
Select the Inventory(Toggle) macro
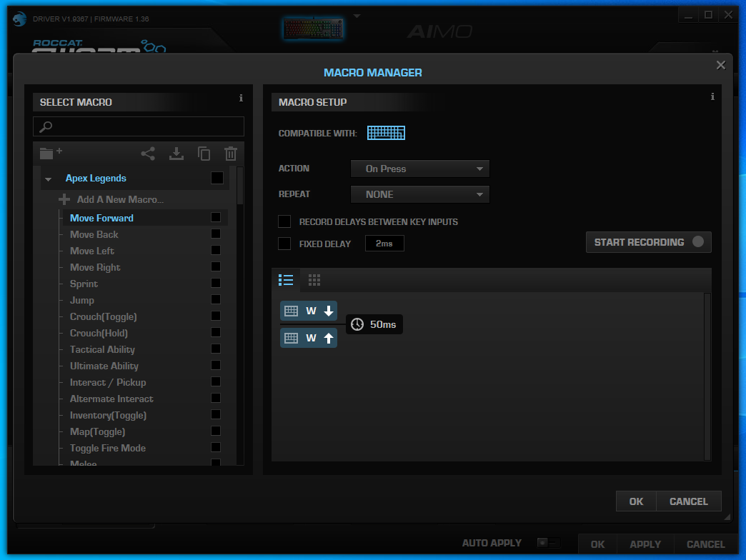pyautogui.click(x=108, y=416)
